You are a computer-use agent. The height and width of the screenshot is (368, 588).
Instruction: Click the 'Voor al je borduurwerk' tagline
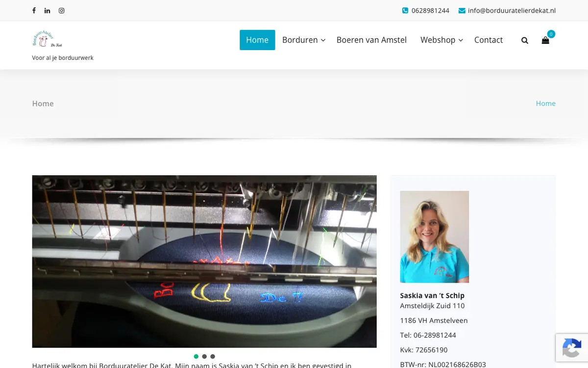click(x=63, y=57)
